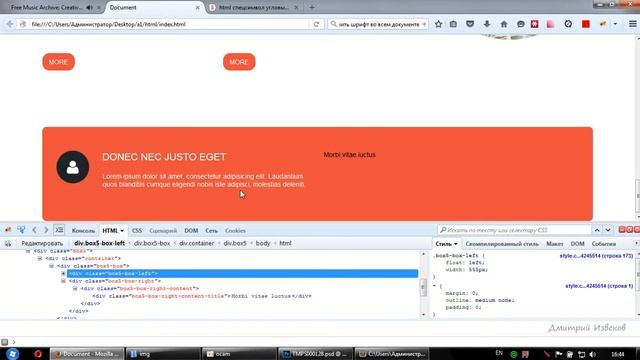
Task: Click the DONEC NEC JUSTO EGET heading
Action: click(164, 157)
